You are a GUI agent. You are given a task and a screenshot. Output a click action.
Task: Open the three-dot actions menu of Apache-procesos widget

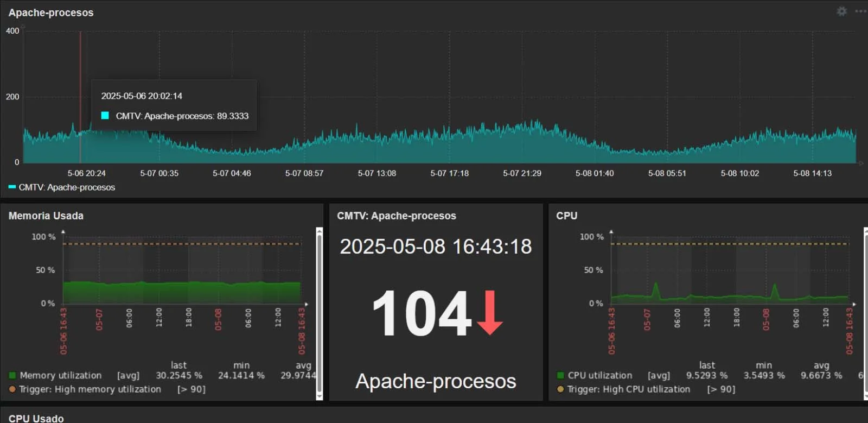tap(861, 11)
